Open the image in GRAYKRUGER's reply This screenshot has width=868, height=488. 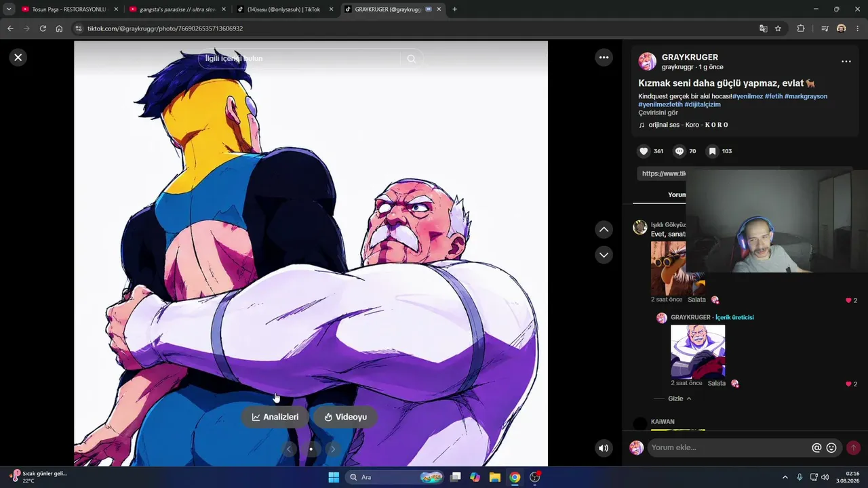698,351
